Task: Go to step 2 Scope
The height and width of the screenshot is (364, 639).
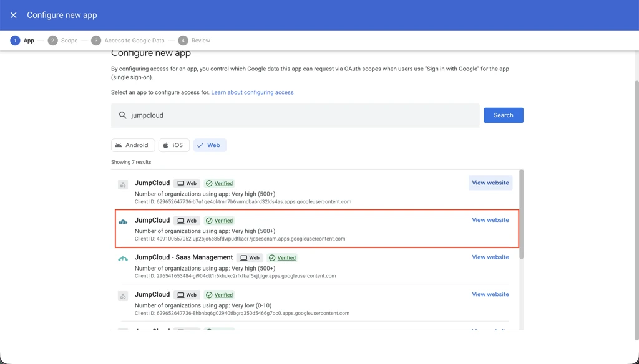Action: (62, 41)
